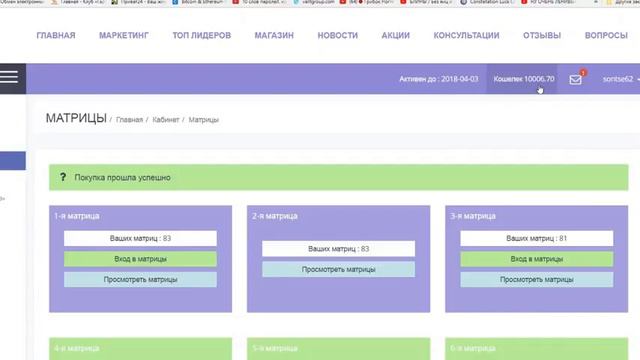Select the highlighted blue item in the left sidebar
Screen dimensions: 640x360
click(13, 161)
